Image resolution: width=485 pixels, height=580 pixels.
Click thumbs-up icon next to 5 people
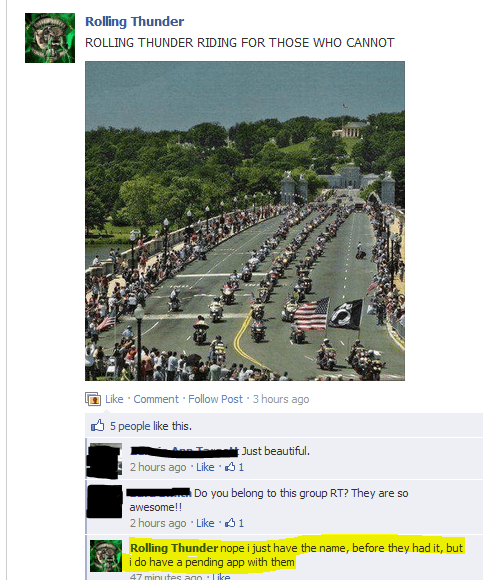coord(98,425)
